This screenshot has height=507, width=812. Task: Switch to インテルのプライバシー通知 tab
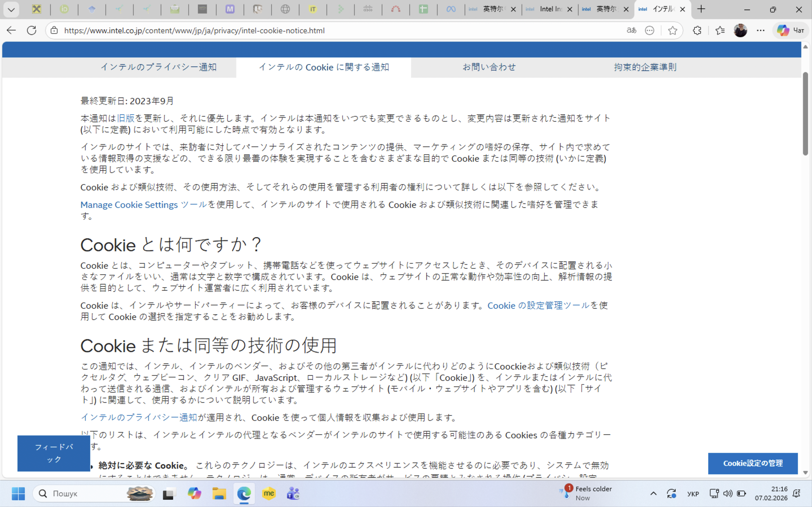(x=158, y=67)
